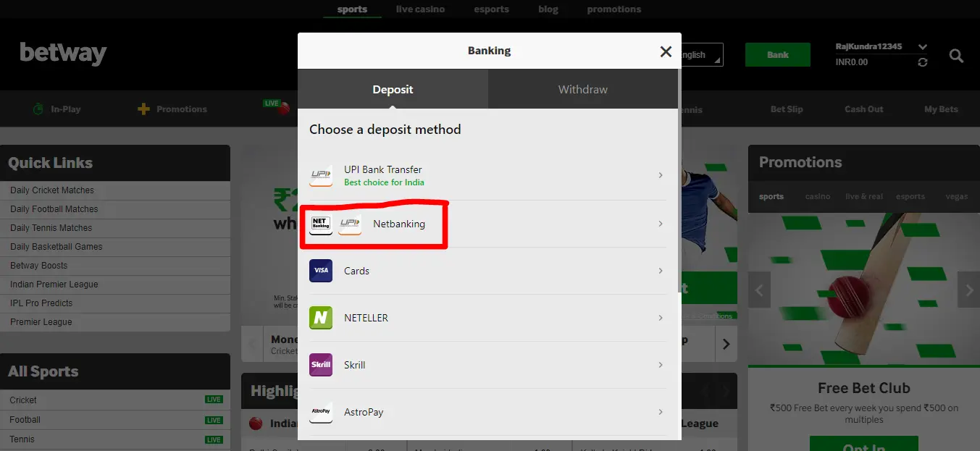
Task: Click the AstroPay logo icon
Action: (321, 412)
